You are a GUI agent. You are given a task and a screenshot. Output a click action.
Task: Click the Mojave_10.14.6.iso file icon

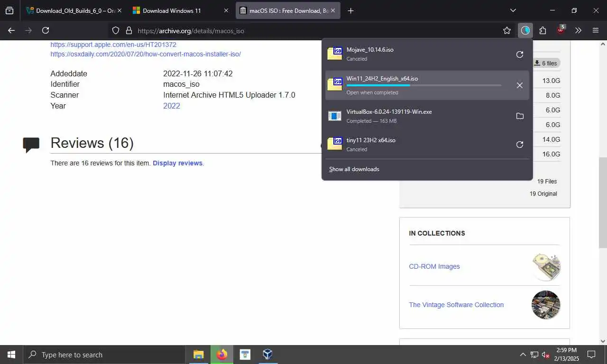(335, 54)
